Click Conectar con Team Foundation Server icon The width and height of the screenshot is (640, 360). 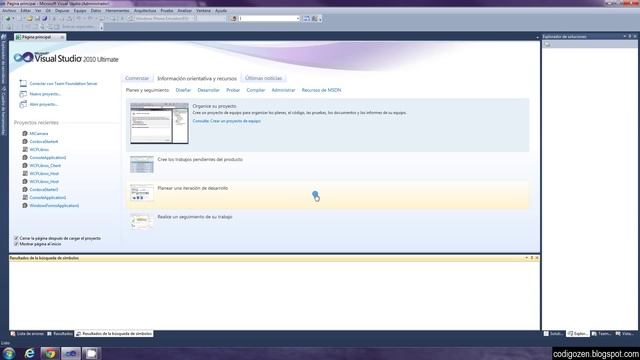[23, 83]
